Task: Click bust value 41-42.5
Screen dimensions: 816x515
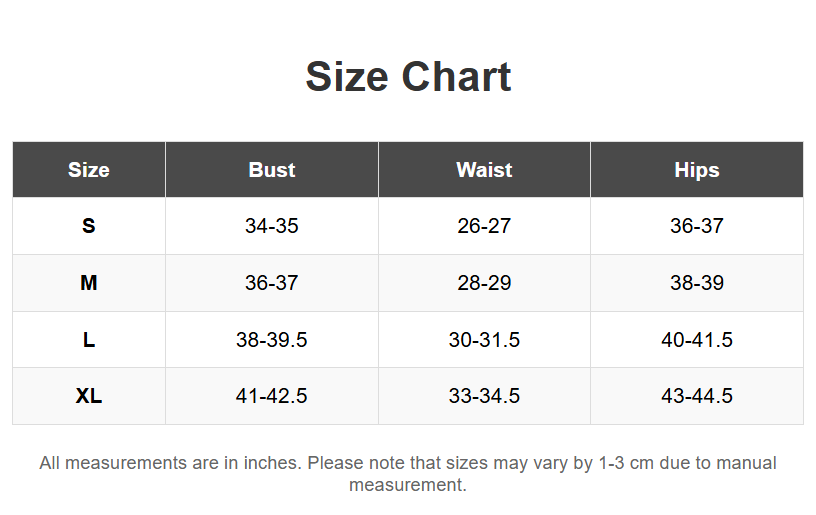Action: point(272,396)
